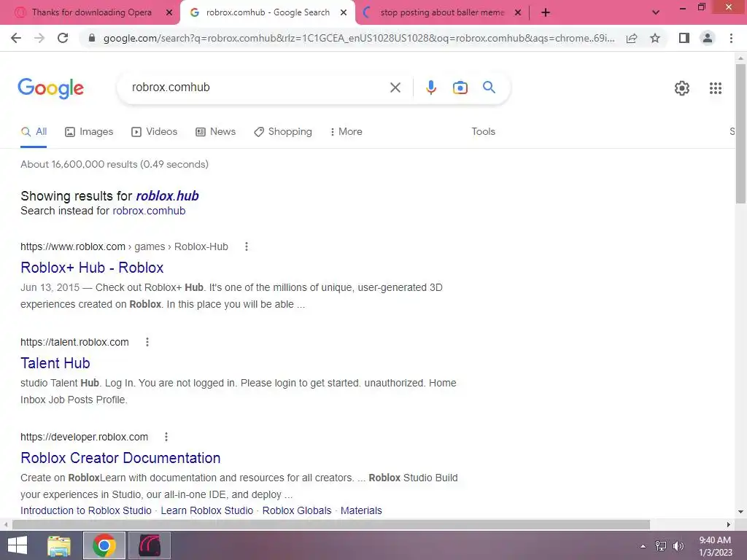Click the site info lock icon
Viewport: 747px width, 560px height.
pos(92,38)
